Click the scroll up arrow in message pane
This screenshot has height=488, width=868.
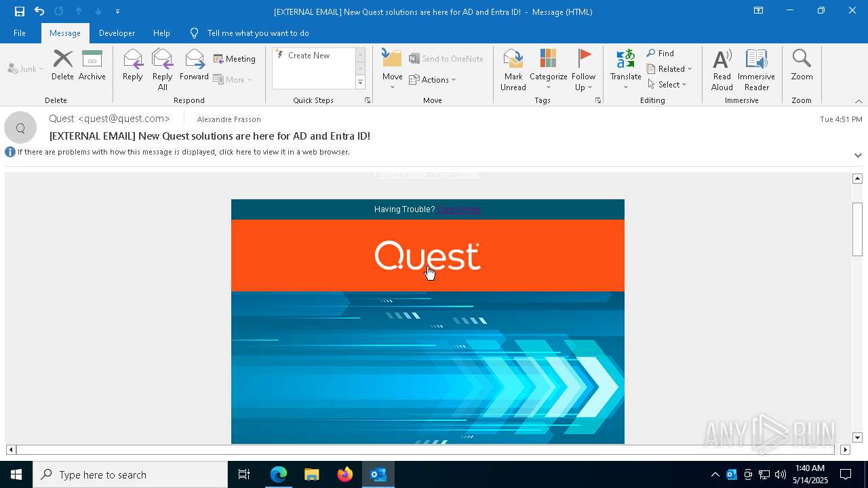tap(857, 178)
